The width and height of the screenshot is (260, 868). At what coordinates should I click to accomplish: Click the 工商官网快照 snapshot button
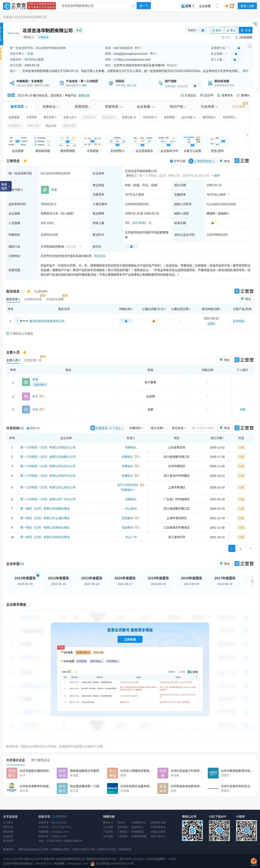(x=202, y=161)
